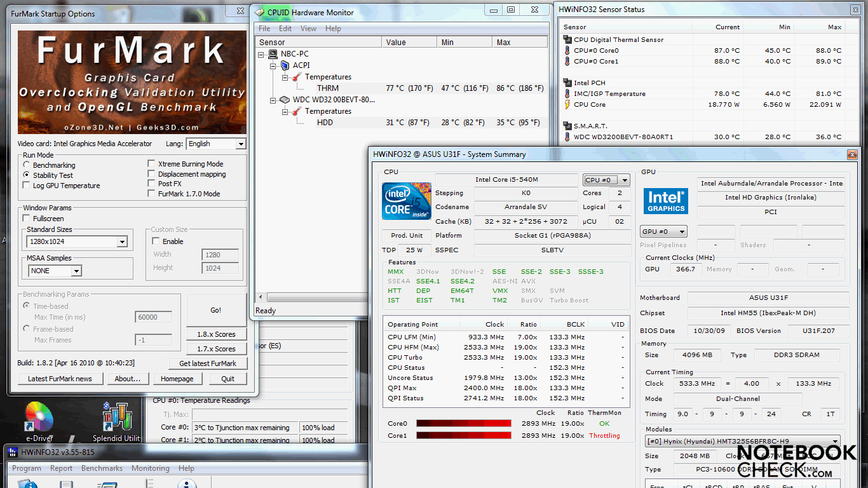The height and width of the screenshot is (488, 868).
Task: Click the Intel Graphics logo
Action: (x=666, y=201)
